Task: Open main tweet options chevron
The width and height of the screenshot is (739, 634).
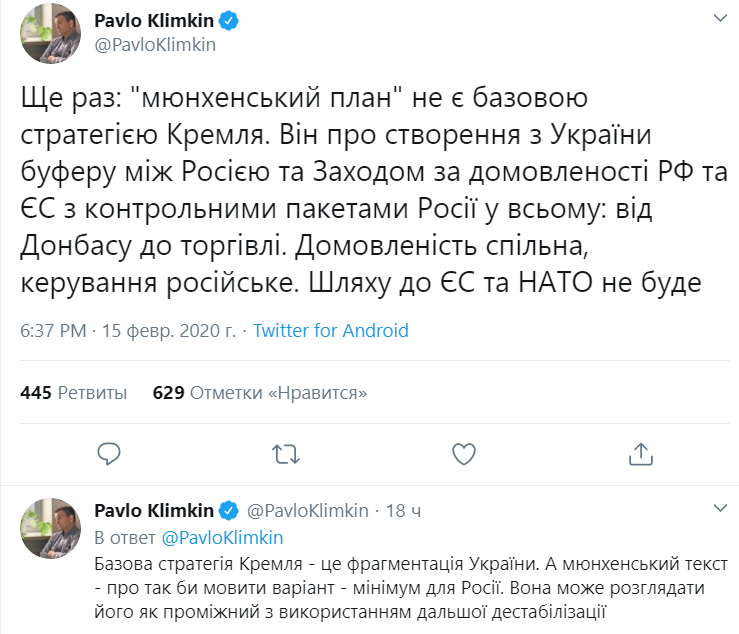Action: 718,19
